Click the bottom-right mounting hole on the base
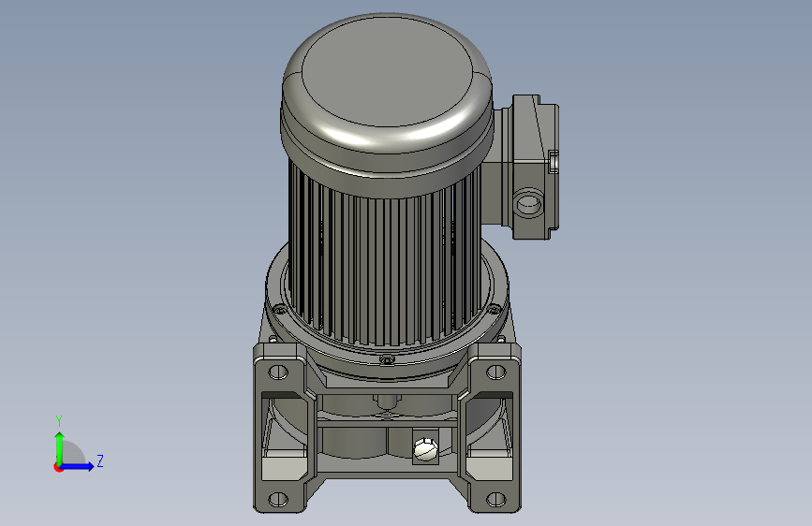Image resolution: width=812 pixels, height=526 pixels. (496, 500)
